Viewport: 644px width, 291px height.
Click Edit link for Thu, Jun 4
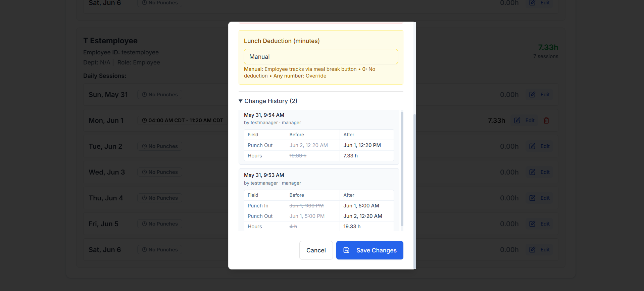[x=545, y=198]
